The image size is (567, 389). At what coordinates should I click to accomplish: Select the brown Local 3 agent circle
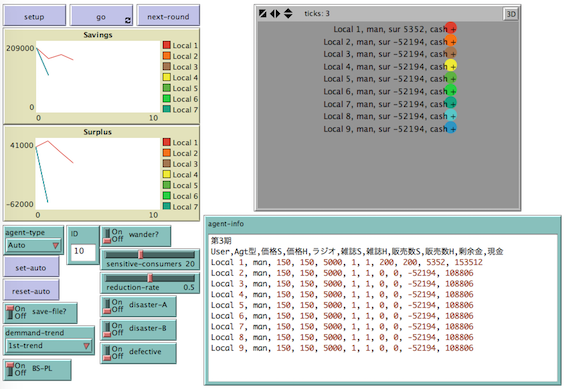coord(451,53)
